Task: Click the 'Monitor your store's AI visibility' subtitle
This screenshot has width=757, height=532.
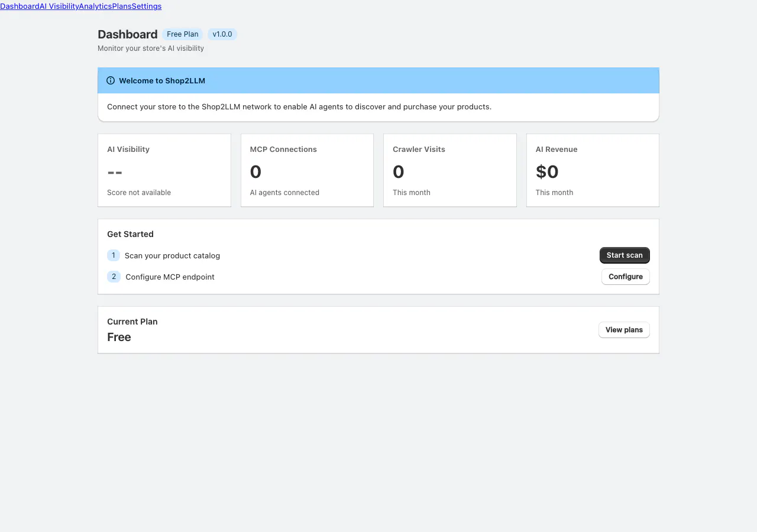Action: click(151, 48)
